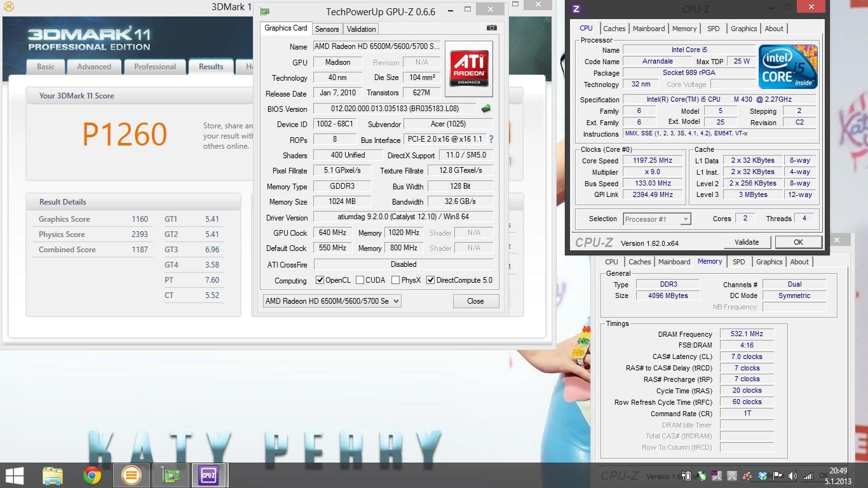Screen dimensions: 868x488
Task: Switch to the CPU-Z taskbar icon
Action: (209, 475)
